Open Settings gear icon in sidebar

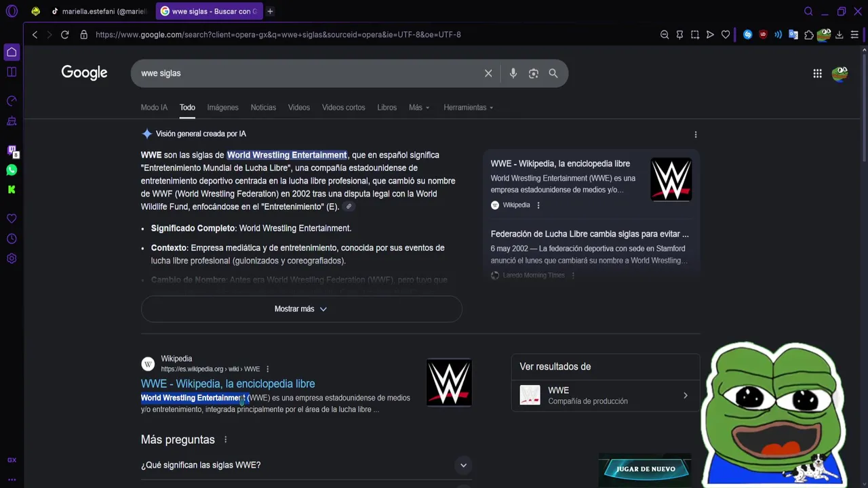tap(12, 258)
